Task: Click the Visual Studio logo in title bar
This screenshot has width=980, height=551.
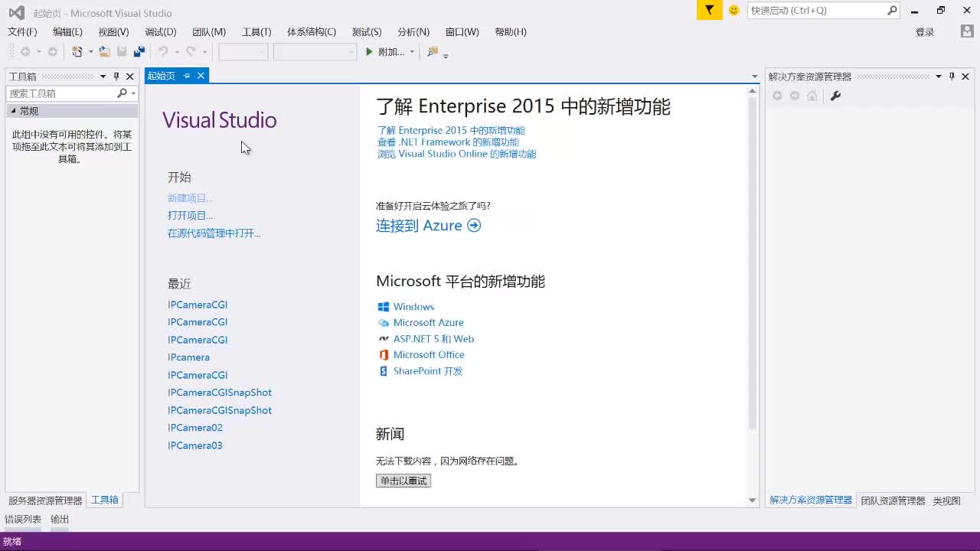Action: point(16,12)
